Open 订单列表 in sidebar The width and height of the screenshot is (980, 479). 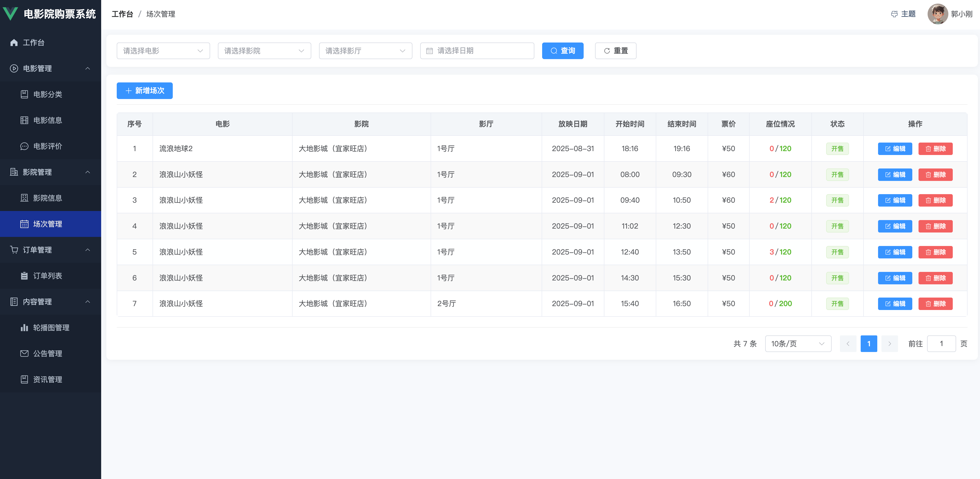47,276
